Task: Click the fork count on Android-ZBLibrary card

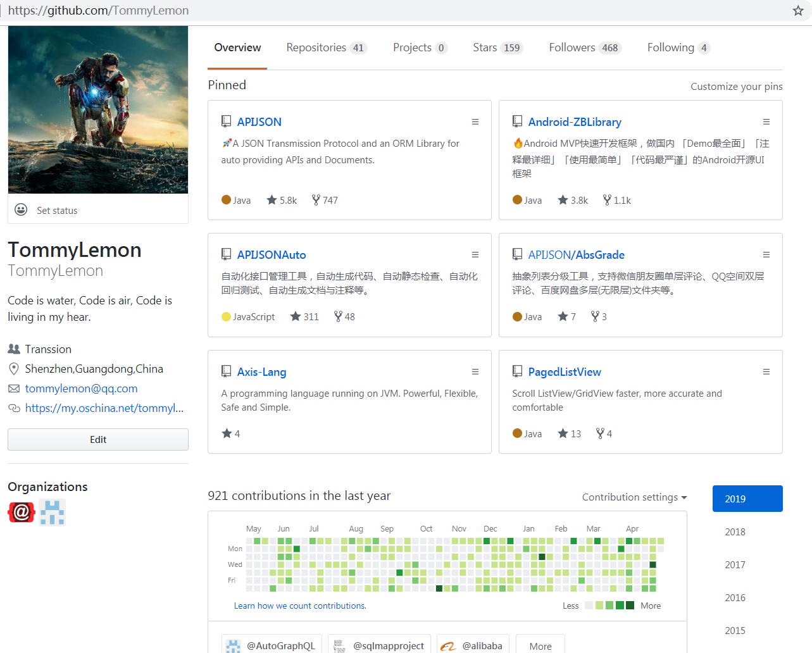Action: tap(616, 200)
